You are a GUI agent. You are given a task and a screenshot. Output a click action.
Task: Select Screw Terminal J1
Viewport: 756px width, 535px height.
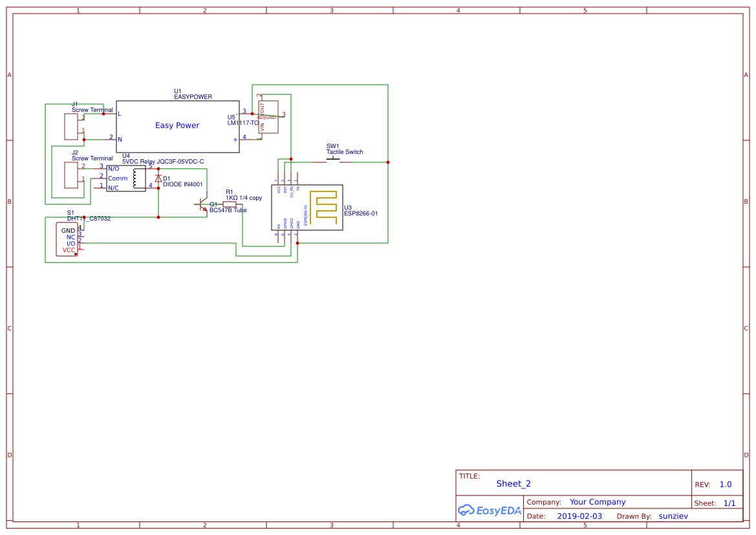coord(71,126)
